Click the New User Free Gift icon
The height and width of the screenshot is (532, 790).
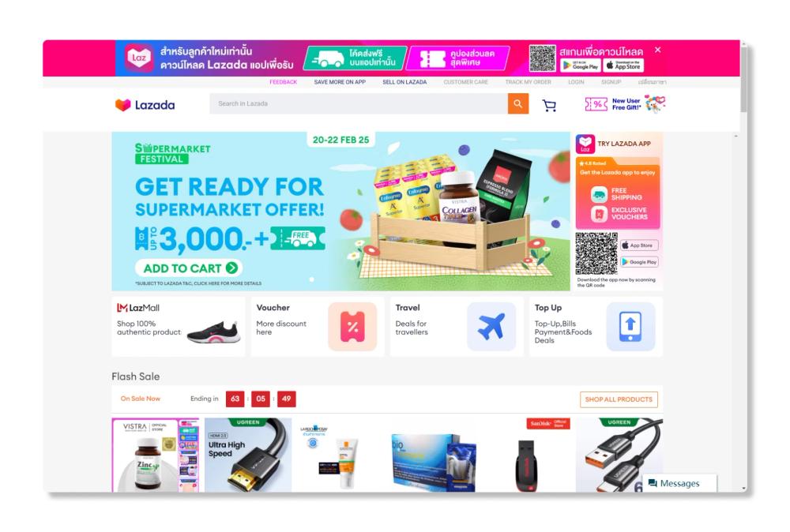(625, 104)
